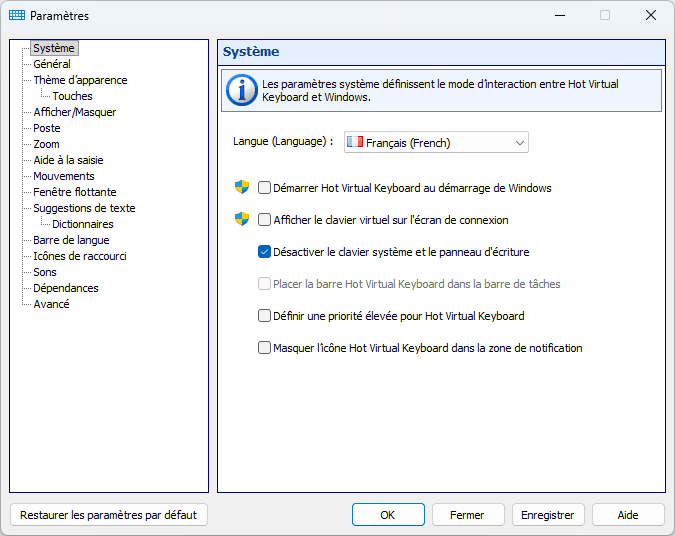The image size is (675, 536).
Task: Go to Suggestions de texte
Action: coord(84,208)
